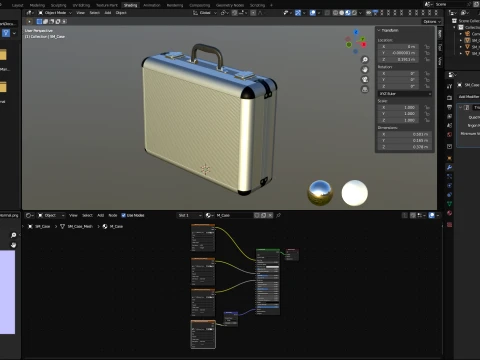
Task: Click the pan hand icon in viewport
Action: [365, 70]
